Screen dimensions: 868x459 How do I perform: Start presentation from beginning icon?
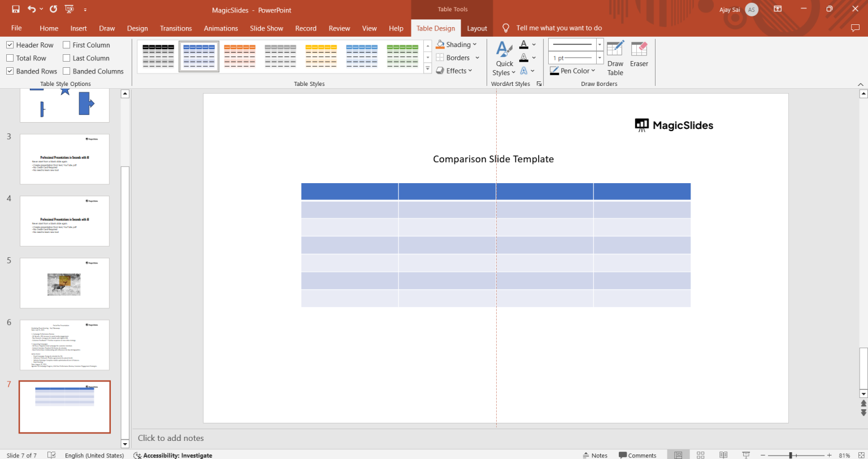[x=70, y=9]
